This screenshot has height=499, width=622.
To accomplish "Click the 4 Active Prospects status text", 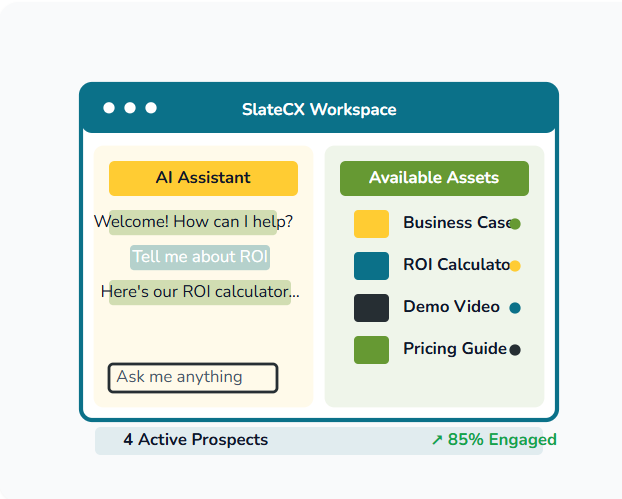I will point(196,440).
